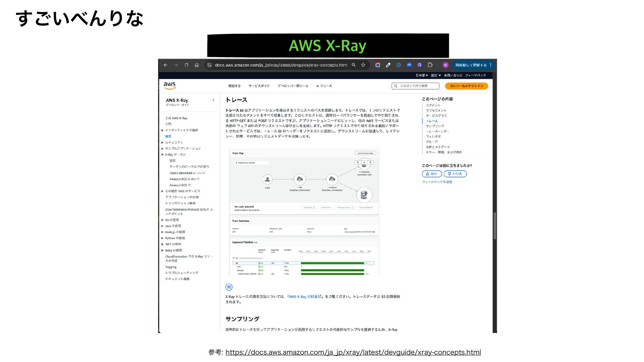Open サービスガイド navigation menu

(259, 86)
